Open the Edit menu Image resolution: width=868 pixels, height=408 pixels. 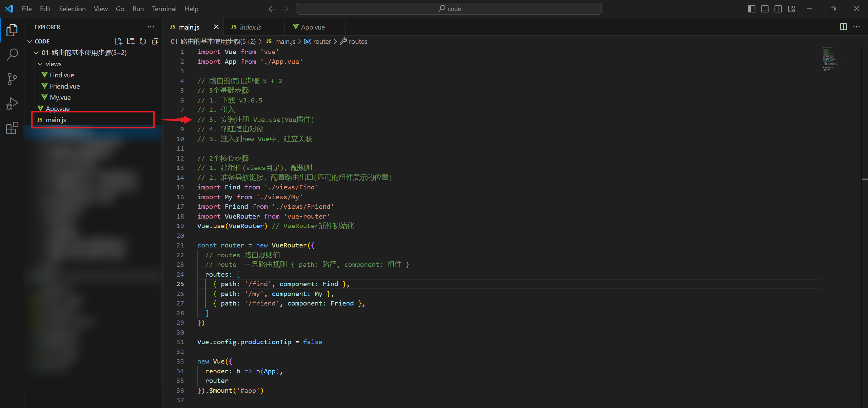(45, 9)
